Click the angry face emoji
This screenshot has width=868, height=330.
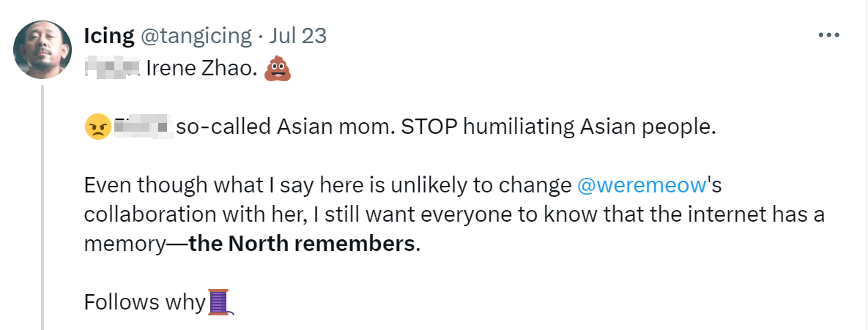pos(97,127)
